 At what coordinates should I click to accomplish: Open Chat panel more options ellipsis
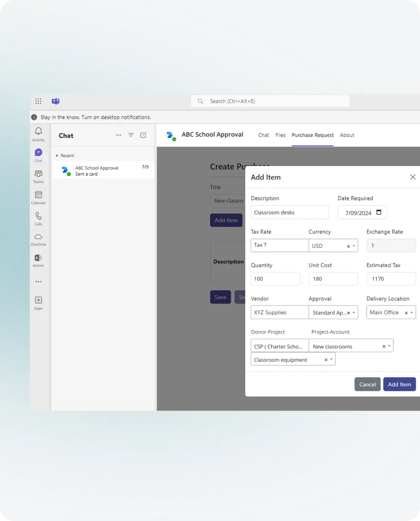click(118, 135)
